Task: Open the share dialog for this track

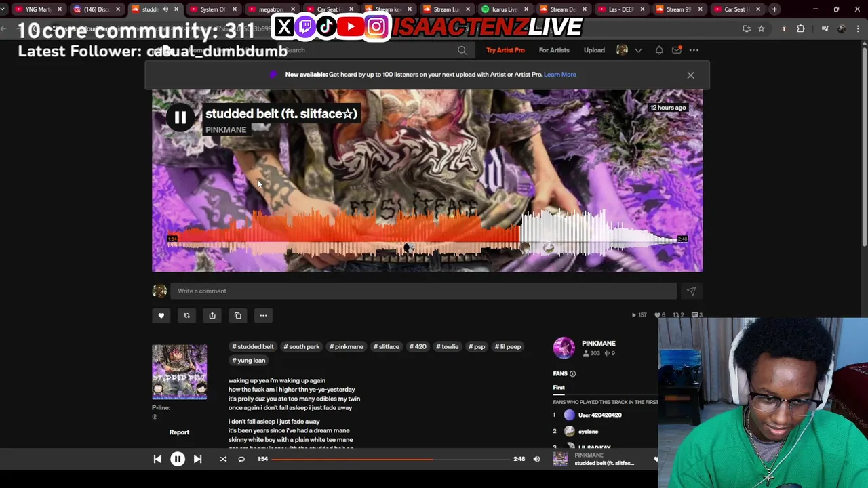Action: coord(212,315)
